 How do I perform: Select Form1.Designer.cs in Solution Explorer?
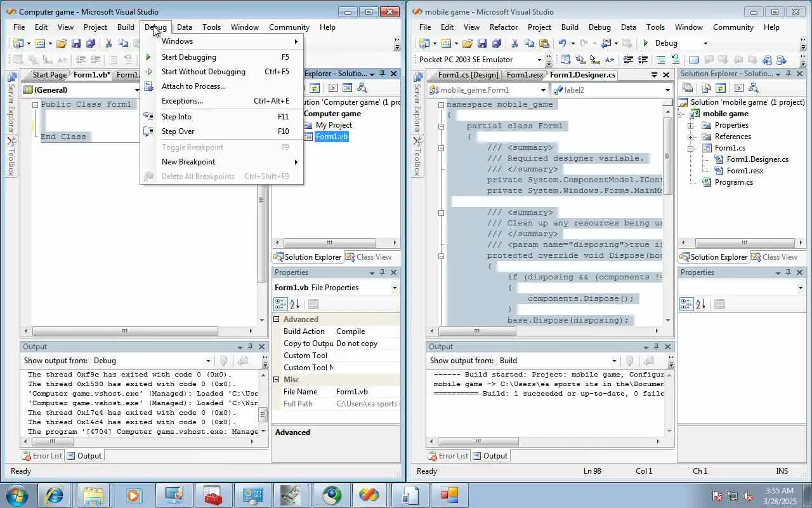coord(757,159)
